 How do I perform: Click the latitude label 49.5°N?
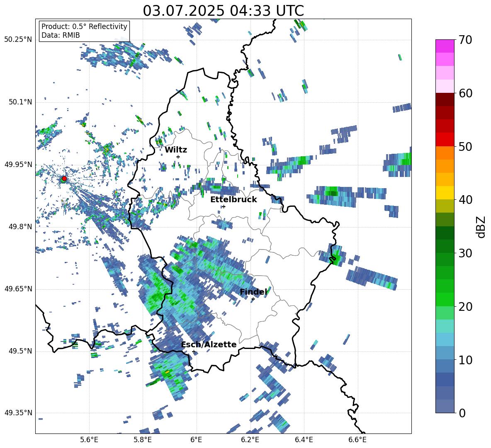[20, 351]
